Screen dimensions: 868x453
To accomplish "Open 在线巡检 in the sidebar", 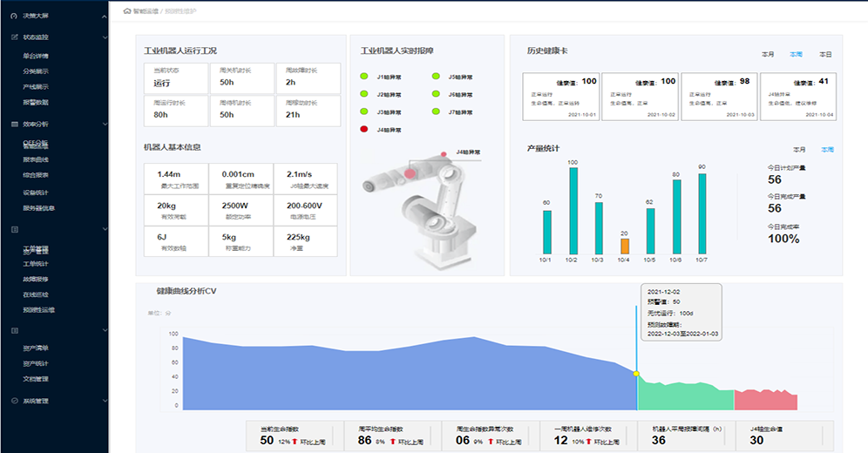I will (x=36, y=294).
